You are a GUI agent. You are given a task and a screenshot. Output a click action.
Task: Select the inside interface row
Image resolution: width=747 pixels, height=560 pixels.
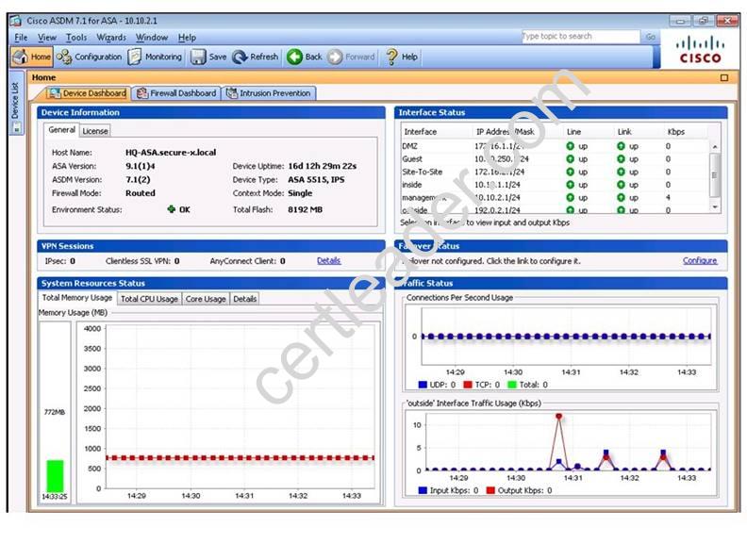pos(555,185)
